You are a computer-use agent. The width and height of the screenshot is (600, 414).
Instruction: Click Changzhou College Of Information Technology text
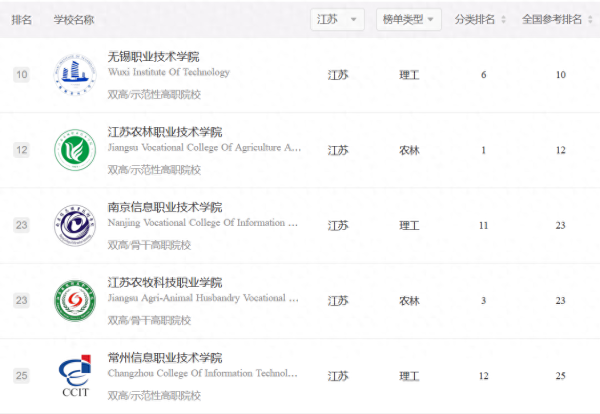click(x=203, y=373)
